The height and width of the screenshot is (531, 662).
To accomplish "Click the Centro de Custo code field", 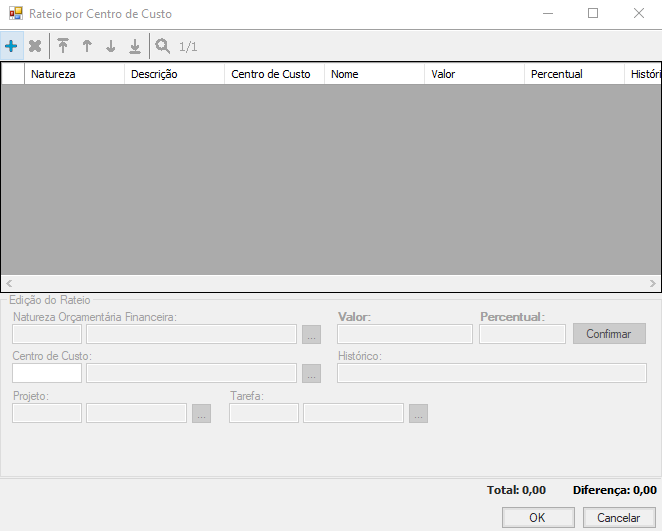I will point(47,373).
